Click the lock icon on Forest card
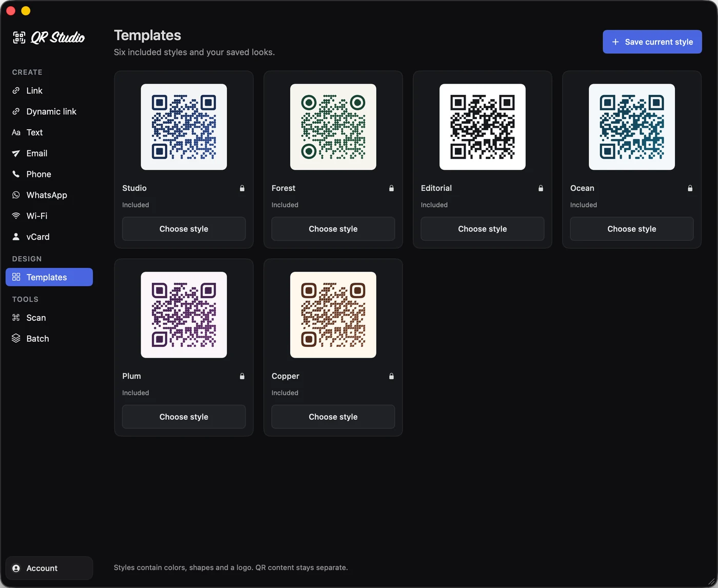The image size is (718, 588). 391,188
